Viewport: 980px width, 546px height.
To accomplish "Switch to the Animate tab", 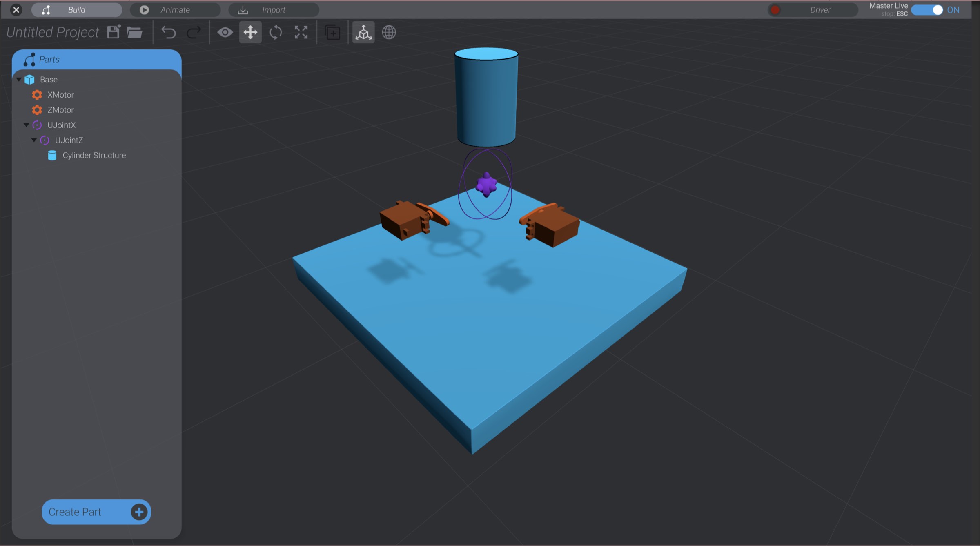I will tap(175, 9).
